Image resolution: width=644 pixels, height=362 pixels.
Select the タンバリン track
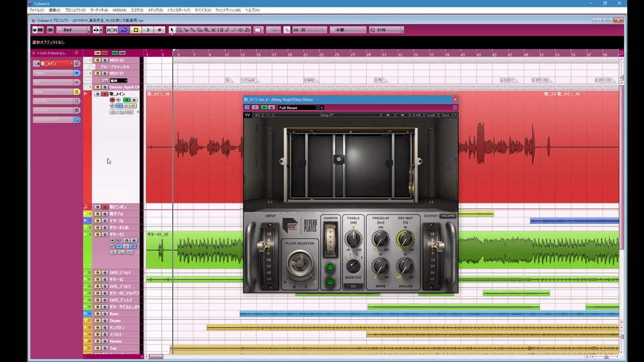click(117, 328)
